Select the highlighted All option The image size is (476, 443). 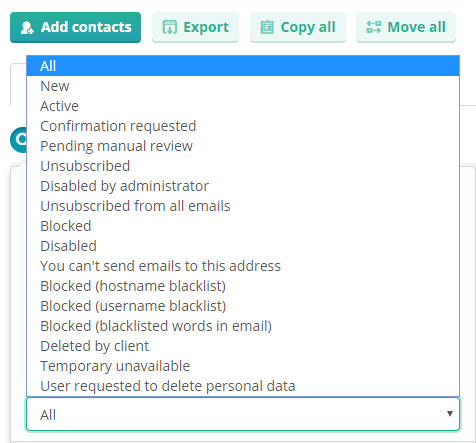(x=243, y=66)
